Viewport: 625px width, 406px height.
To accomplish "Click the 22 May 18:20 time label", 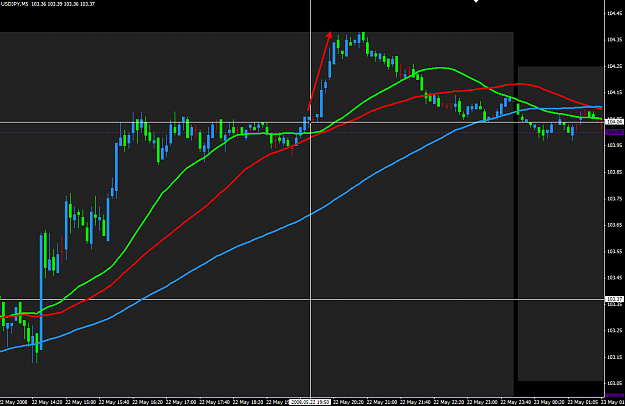I will tap(248, 402).
